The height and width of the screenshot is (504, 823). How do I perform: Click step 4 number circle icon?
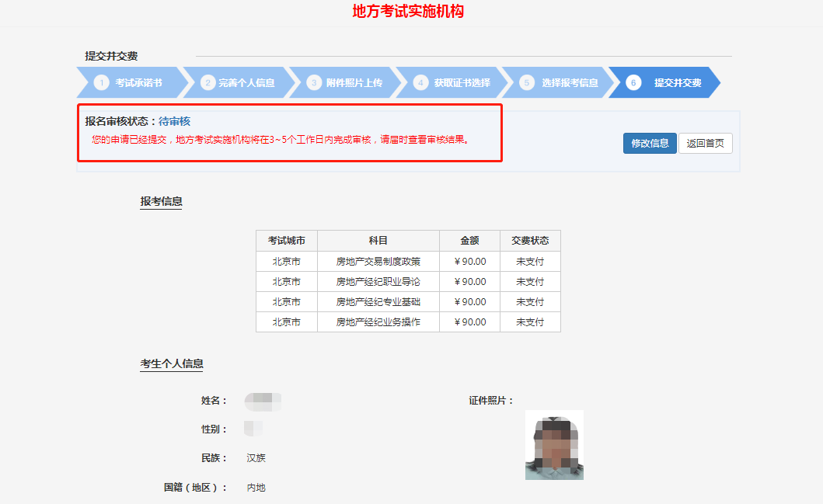(420, 82)
